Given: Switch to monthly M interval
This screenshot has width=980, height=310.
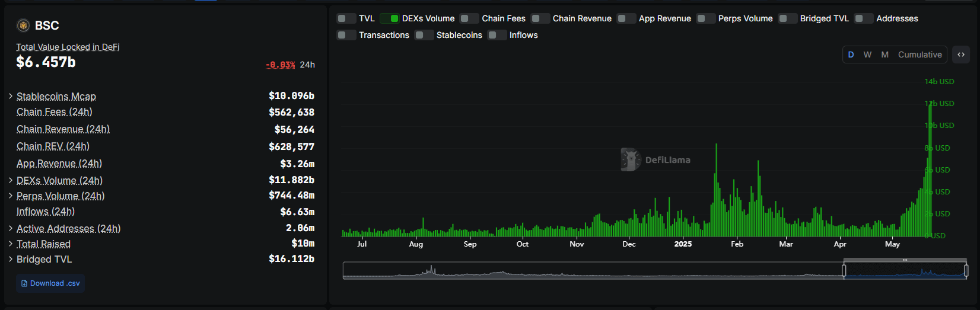Looking at the screenshot, I should click(x=884, y=55).
